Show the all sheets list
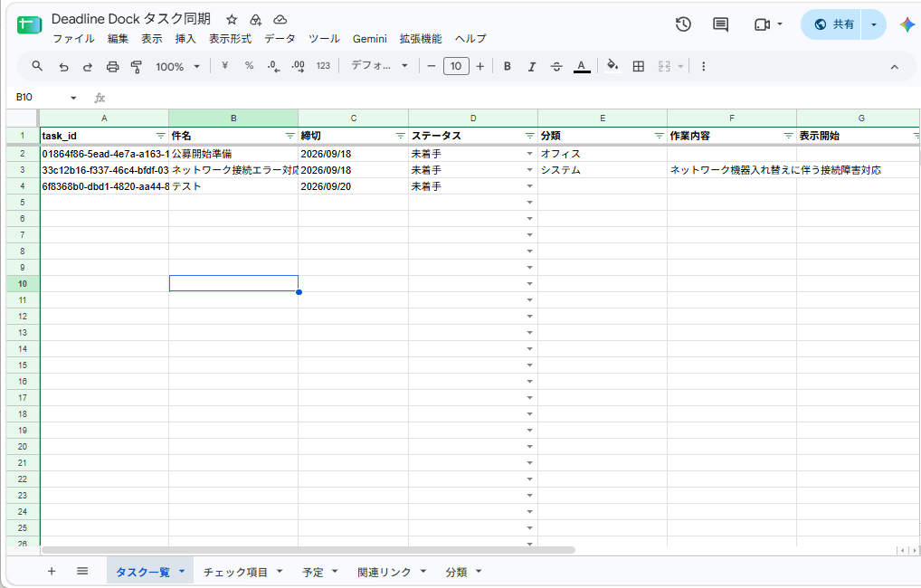Viewport: 921px width, 588px height. pyautogui.click(x=82, y=572)
